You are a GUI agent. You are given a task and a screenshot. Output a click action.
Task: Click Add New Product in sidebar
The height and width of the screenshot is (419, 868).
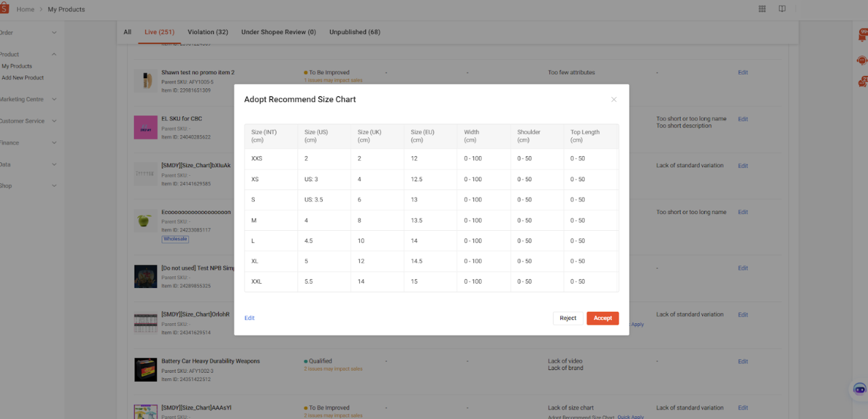coord(24,77)
